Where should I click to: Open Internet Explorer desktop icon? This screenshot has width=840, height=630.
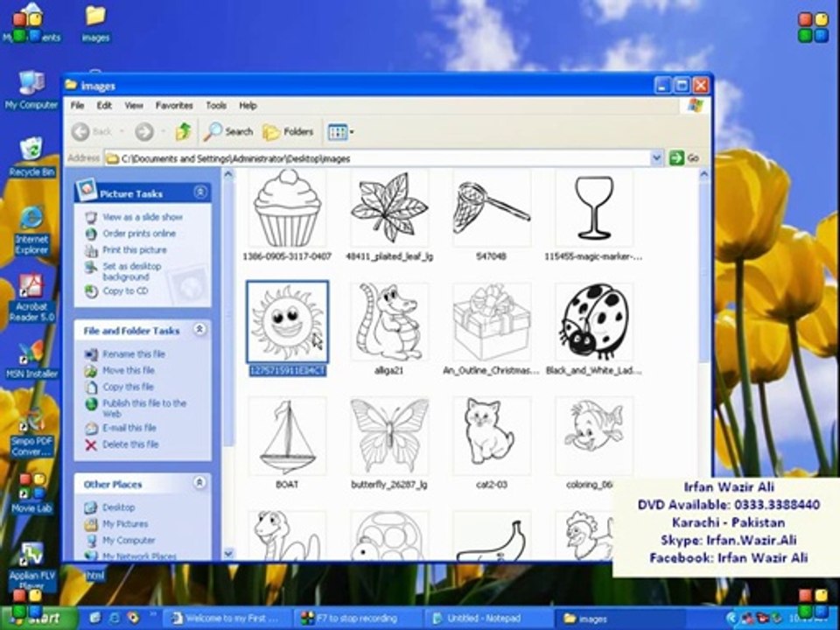tap(31, 230)
